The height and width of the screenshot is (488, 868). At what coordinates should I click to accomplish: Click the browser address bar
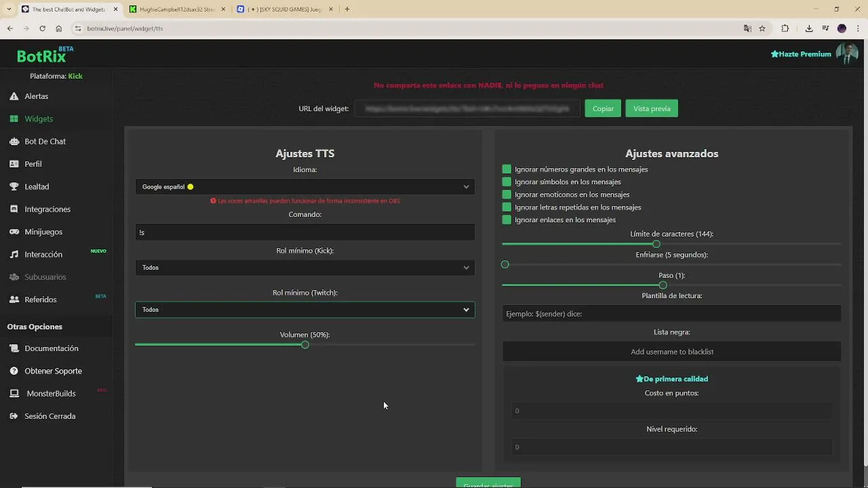tap(407, 28)
